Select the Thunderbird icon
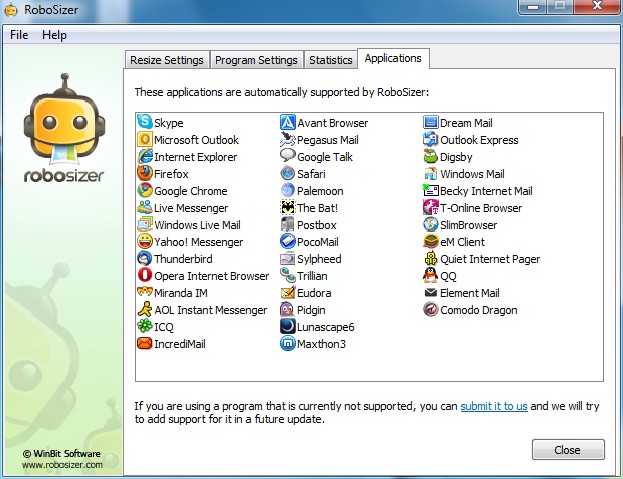 pyautogui.click(x=145, y=259)
